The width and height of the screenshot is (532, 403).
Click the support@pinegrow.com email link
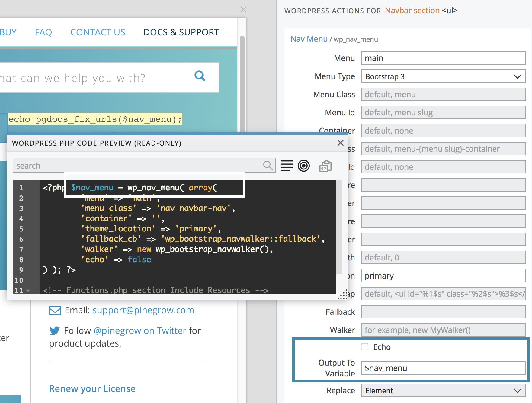point(143,310)
